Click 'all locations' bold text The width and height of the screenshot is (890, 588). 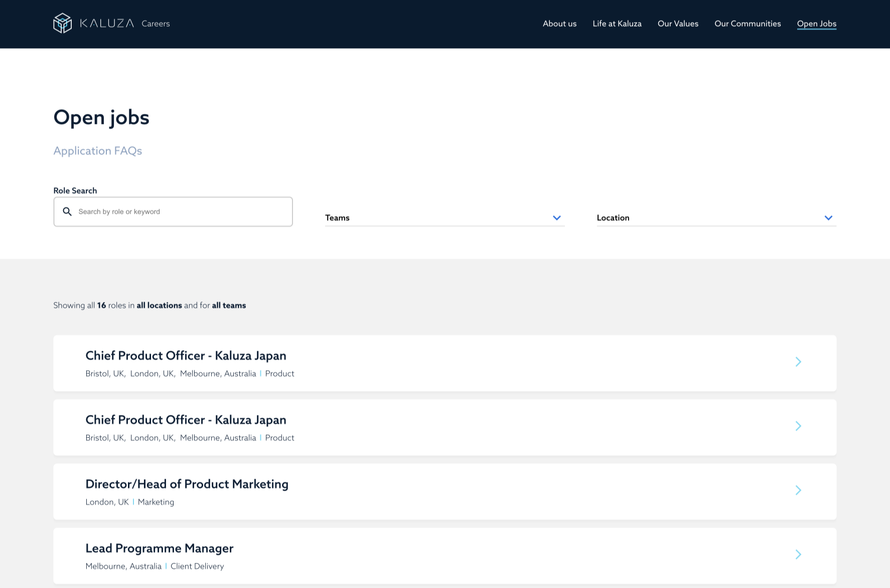[x=159, y=305]
